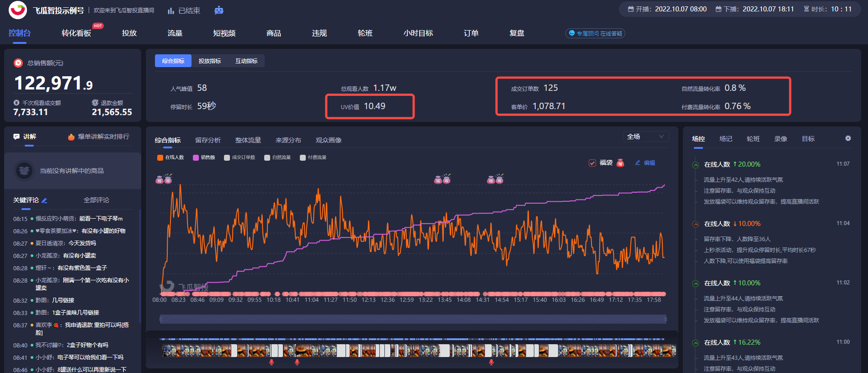868x373 pixels.
Task: Toggle 成交订单数 legend series on
Action: [x=227, y=158]
